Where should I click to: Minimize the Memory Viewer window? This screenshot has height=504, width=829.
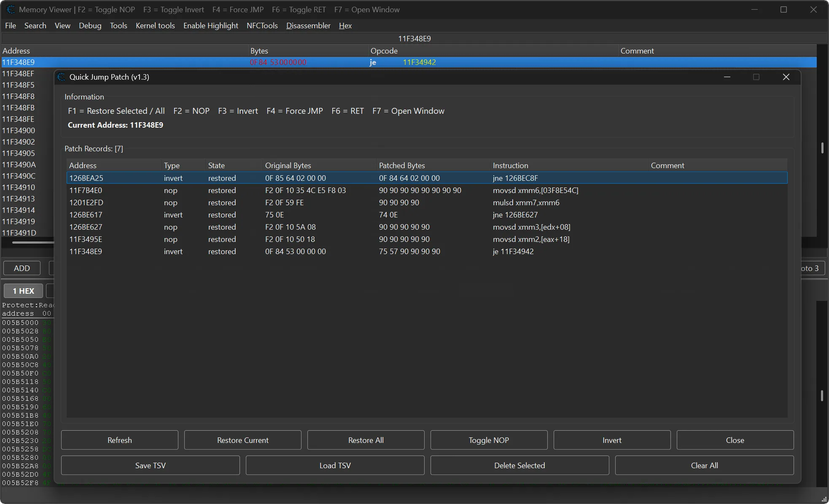point(754,9)
